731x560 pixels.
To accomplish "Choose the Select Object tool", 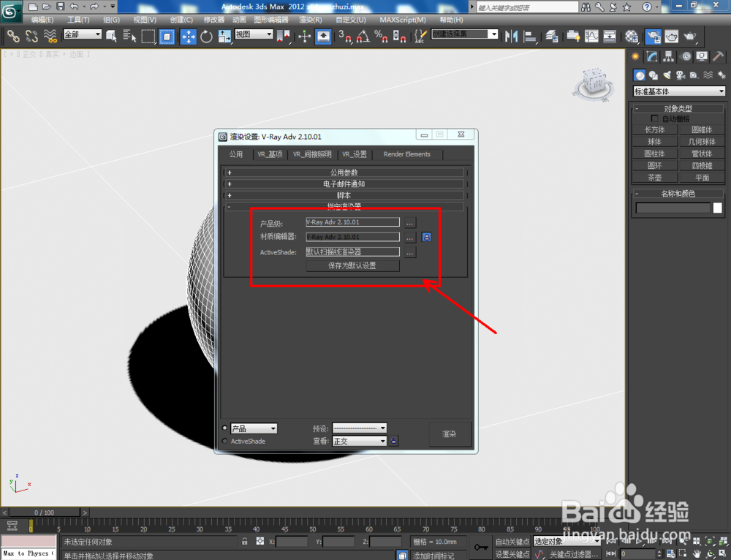I will pyautogui.click(x=111, y=36).
